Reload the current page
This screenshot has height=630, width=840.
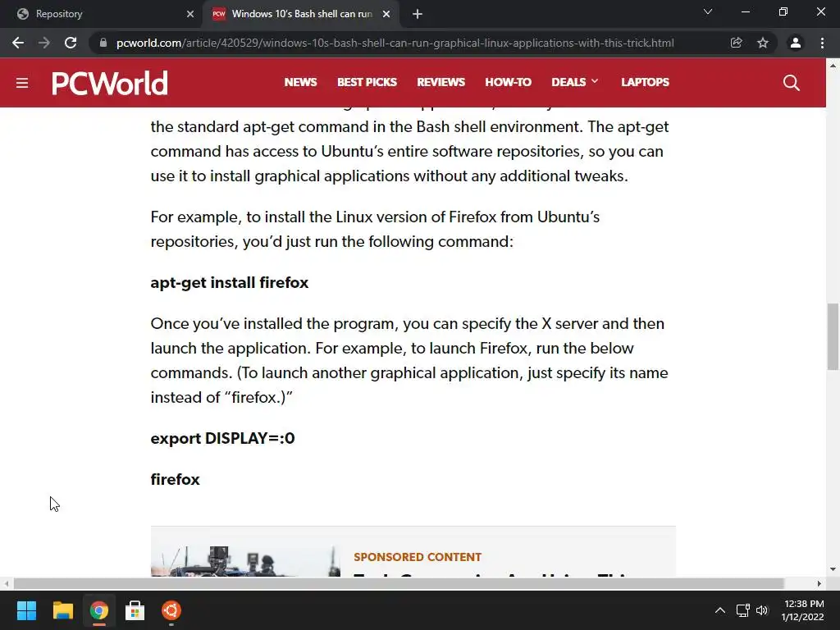pyautogui.click(x=71, y=43)
